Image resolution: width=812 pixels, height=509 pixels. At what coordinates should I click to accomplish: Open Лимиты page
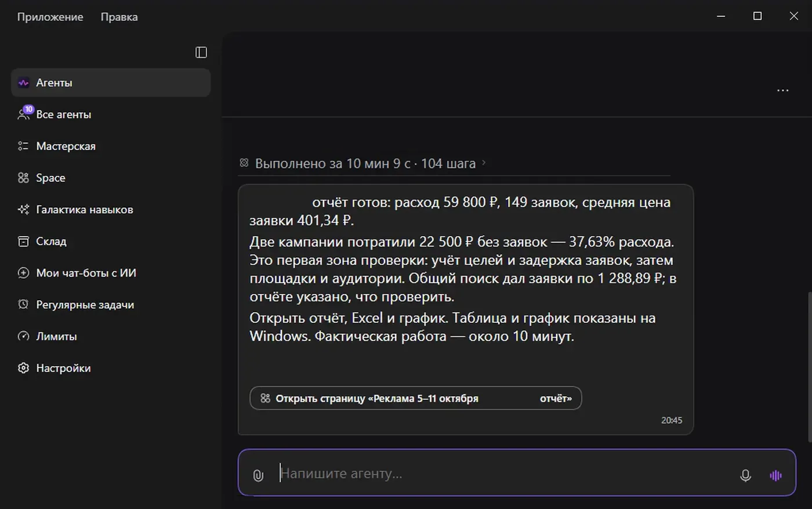point(111,336)
